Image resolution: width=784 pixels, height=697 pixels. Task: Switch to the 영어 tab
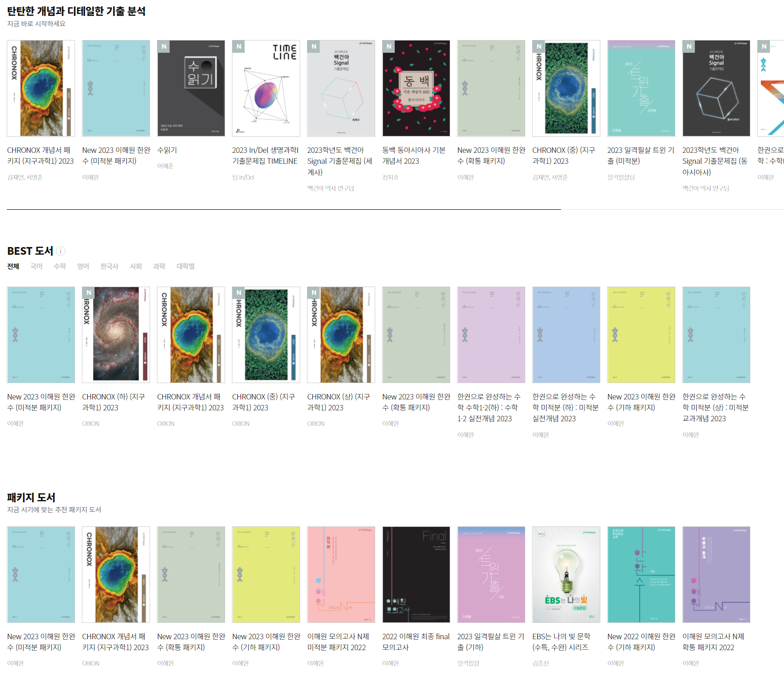83,266
